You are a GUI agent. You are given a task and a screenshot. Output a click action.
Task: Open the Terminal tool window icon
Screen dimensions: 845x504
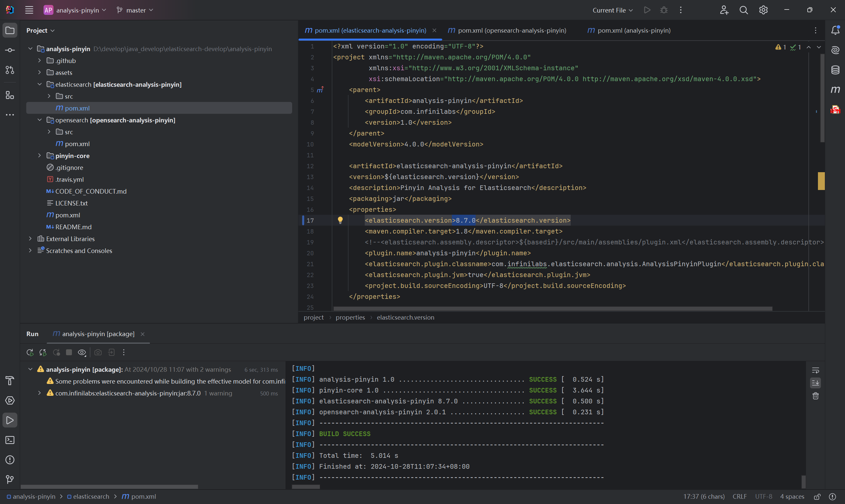tap(10, 440)
